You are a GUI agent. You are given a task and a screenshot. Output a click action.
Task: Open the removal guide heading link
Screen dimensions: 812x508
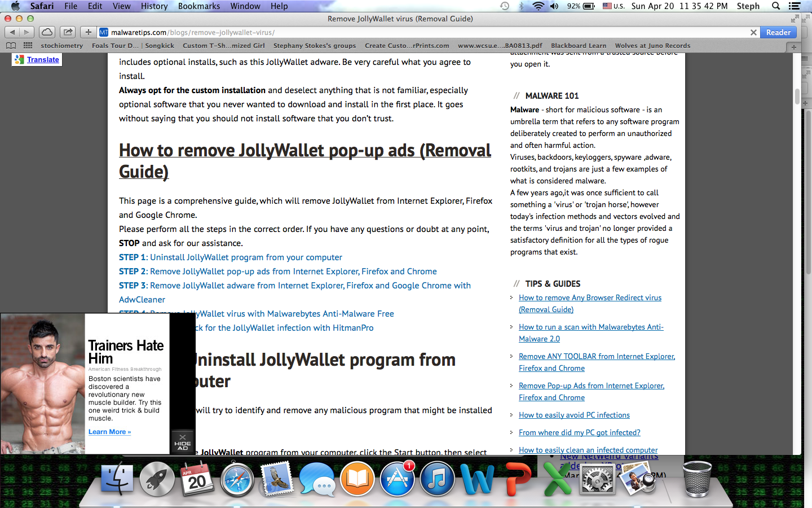pyautogui.click(x=305, y=161)
